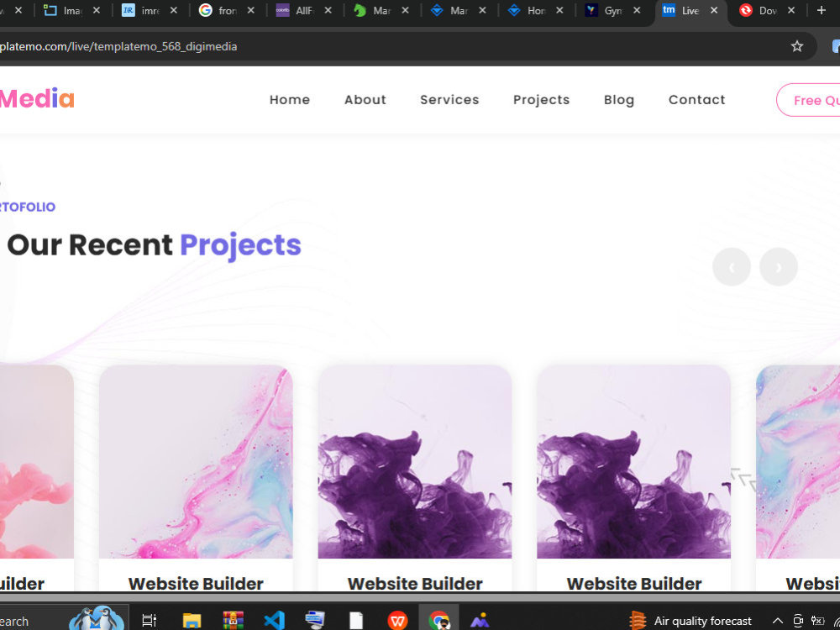Open the computer monitor app in taskbar

click(315, 621)
